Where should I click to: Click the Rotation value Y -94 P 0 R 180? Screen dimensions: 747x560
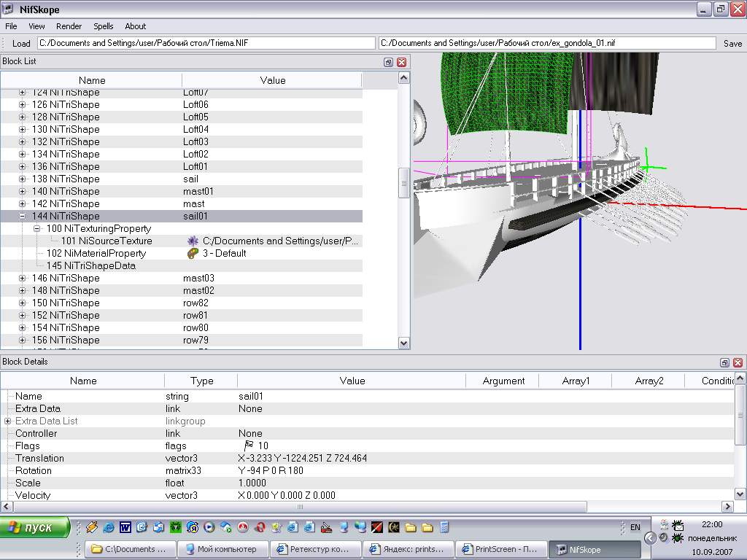(271, 470)
